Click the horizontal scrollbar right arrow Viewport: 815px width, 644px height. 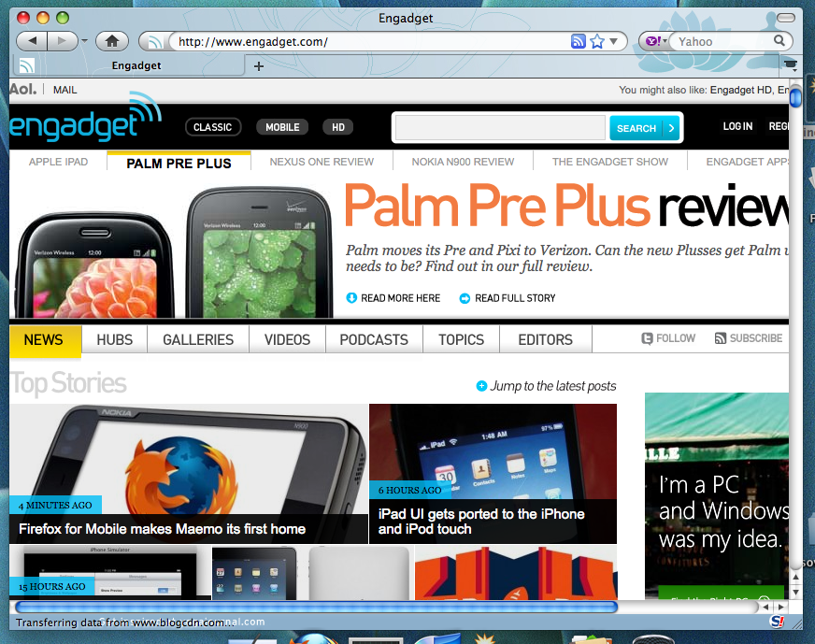coord(780,607)
